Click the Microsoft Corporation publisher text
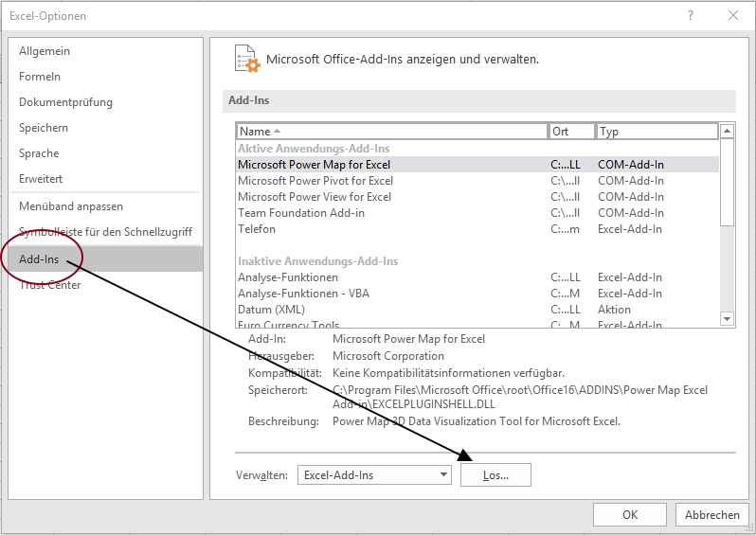The image size is (756, 535). (x=388, y=356)
